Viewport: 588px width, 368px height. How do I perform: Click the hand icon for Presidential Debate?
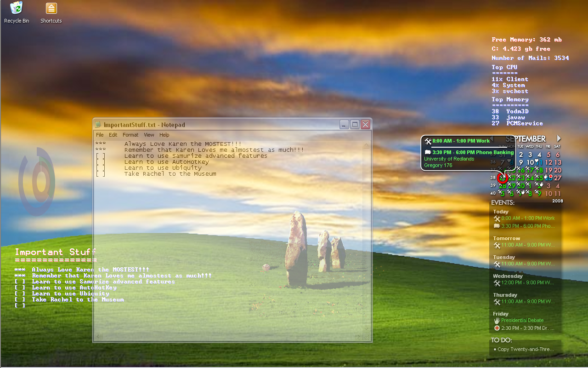click(x=497, y=320)
